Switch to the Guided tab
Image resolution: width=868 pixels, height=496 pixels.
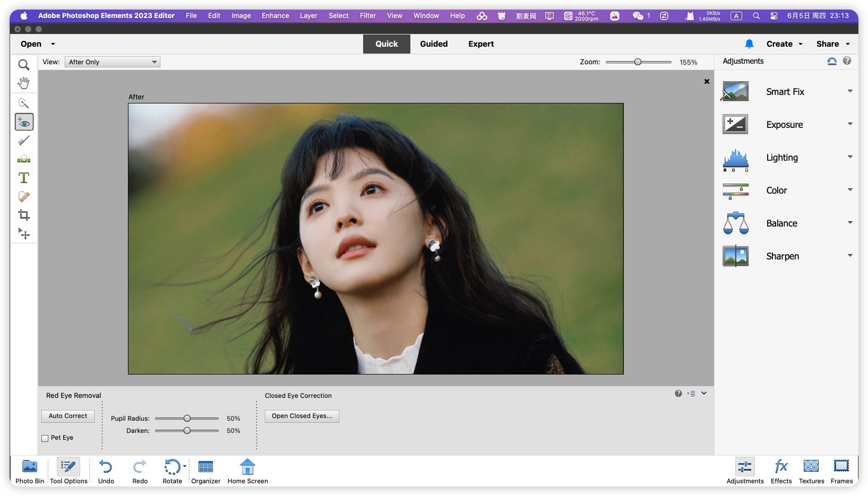434,44
